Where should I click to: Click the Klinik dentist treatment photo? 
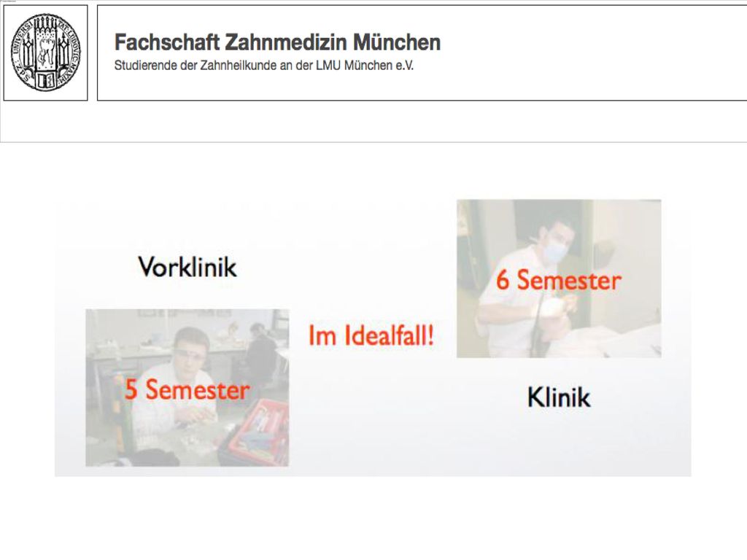point(559,279)
